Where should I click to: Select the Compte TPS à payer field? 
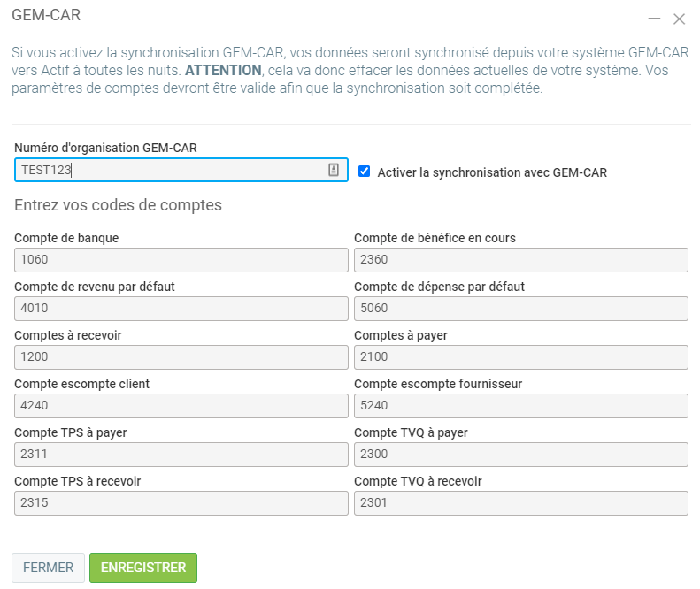point(181,455)
